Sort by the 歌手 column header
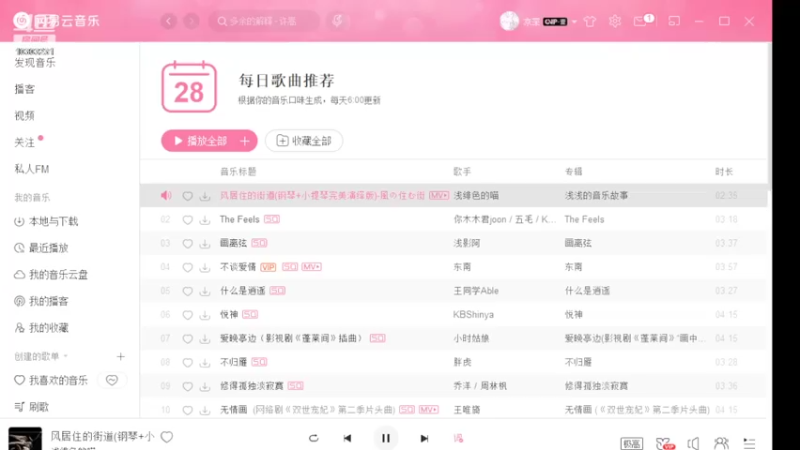 462,172
